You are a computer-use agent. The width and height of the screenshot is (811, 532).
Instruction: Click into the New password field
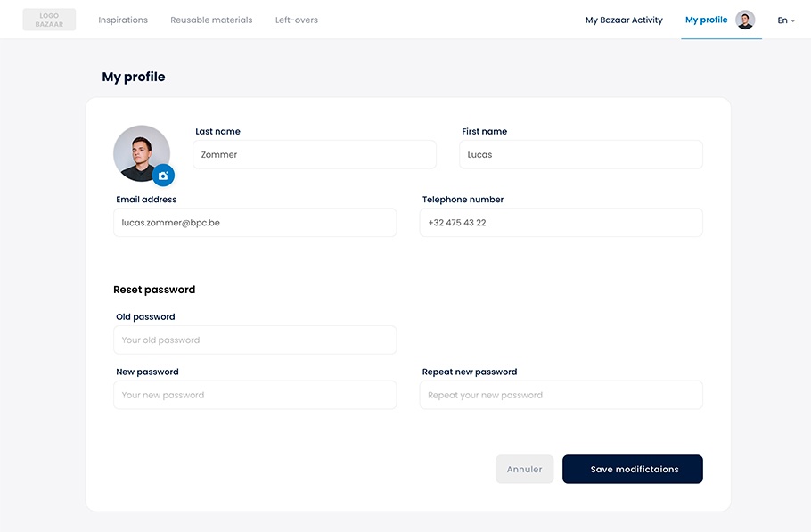point(255,395)
